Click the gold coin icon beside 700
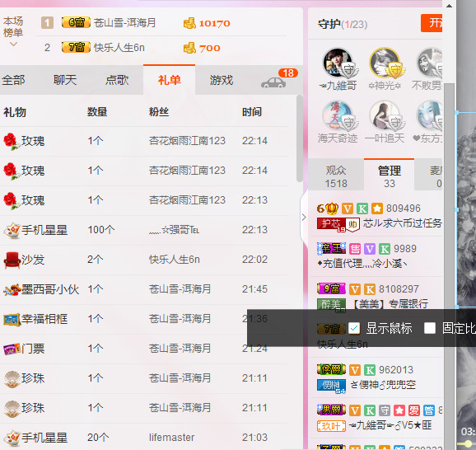Image resolution: width=476 pixels, height=450 pixels. [x=189, y=48]
